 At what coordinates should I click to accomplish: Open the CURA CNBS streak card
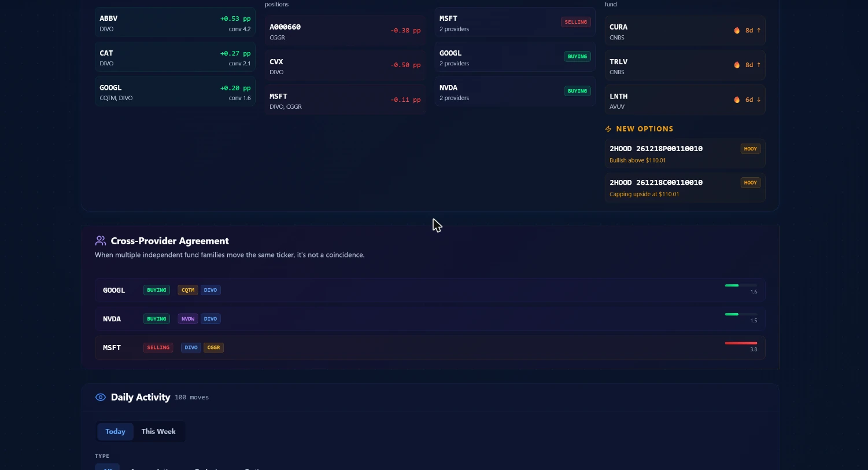[685, 31]
